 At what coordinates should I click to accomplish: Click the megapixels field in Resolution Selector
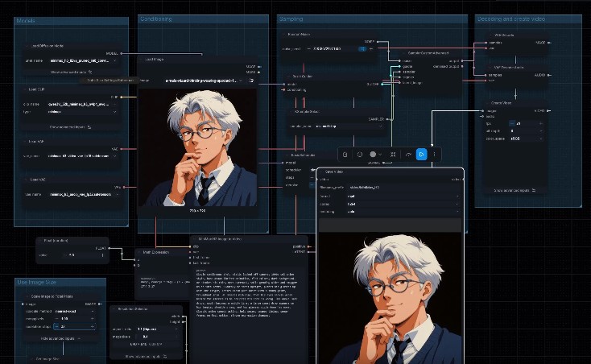(x=157, y=337)
